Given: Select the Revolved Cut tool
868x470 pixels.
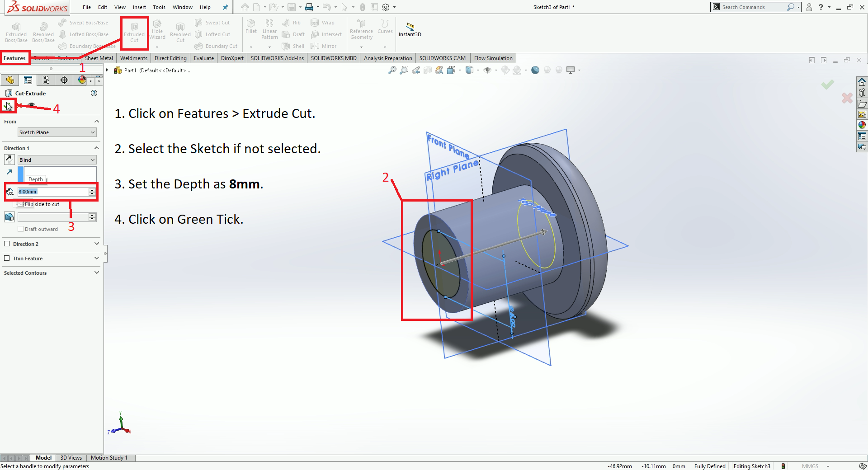Looking at the screenshot, I should point(180,33).
